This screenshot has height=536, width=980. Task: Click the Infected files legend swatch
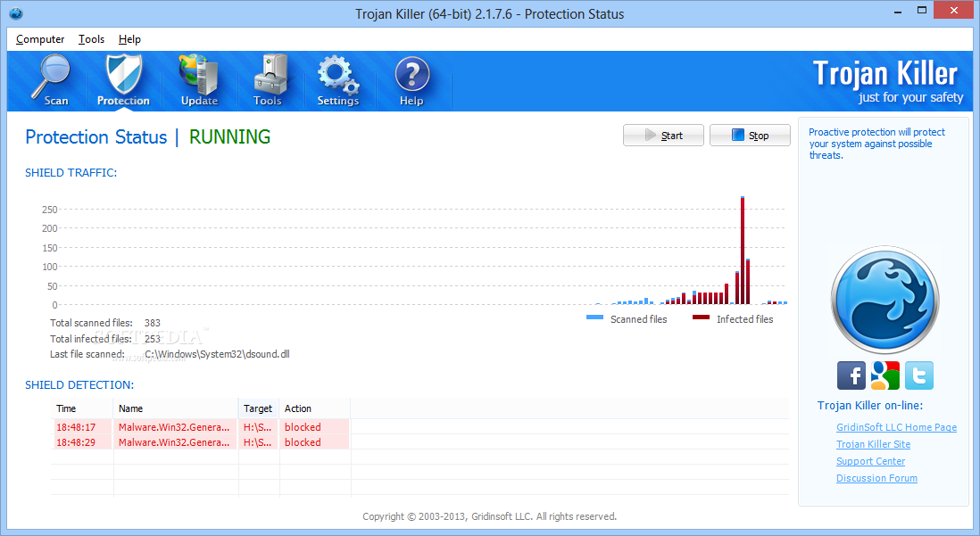click(x=701, y=318)
